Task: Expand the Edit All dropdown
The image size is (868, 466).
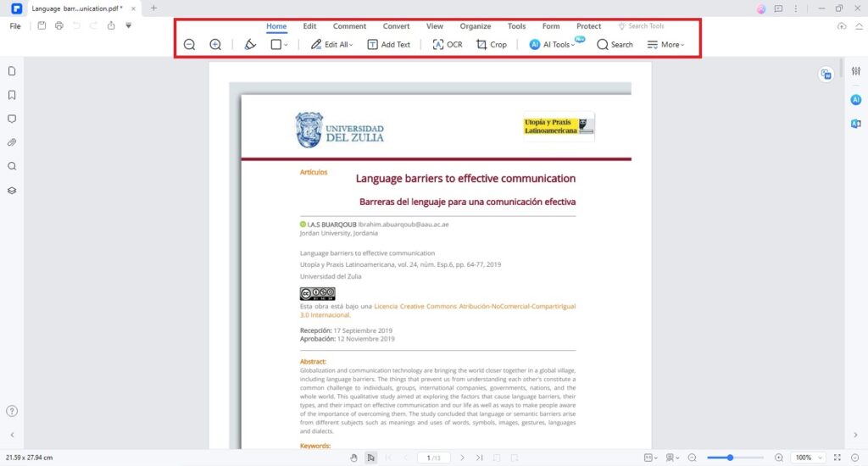Action: (x=331, y=44)
